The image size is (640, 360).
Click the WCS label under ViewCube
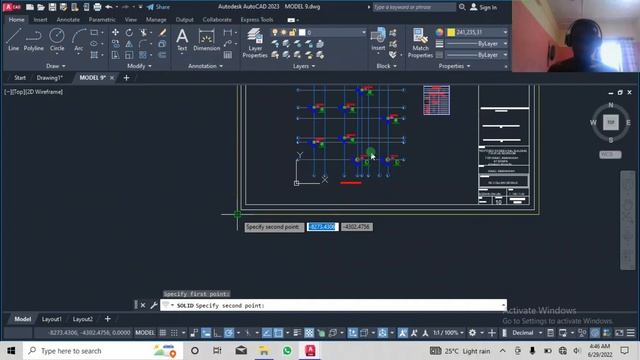610,154
